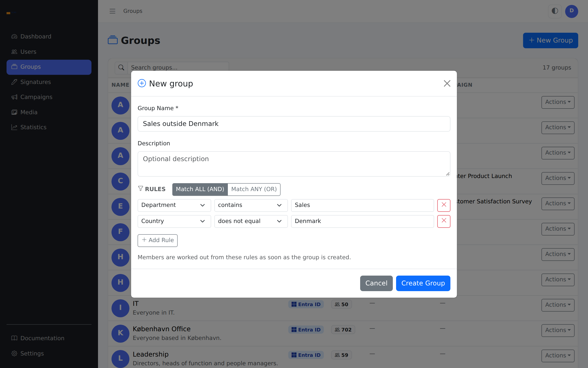Collapse the sidebar with hamburger icon
This screenshot has height=368, width=588.
(x=112, y=11)
